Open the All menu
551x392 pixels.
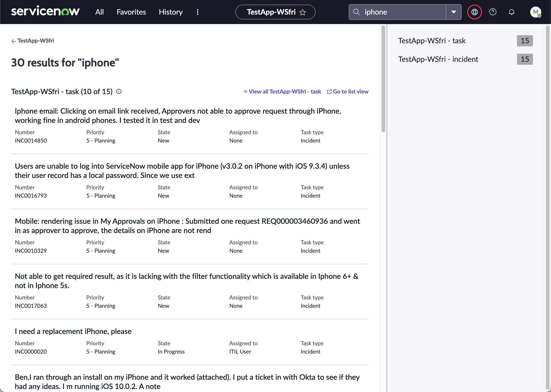point(99,12)
